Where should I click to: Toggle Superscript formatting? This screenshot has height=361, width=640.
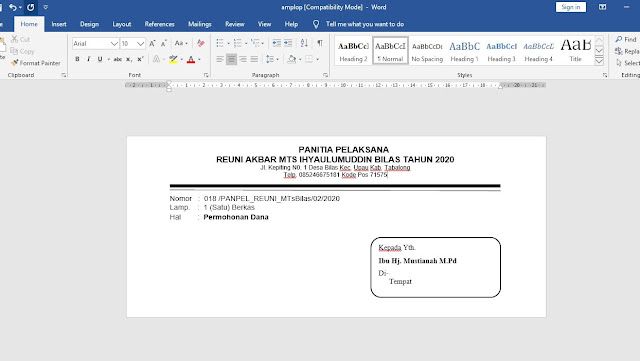tap(140, 59)
